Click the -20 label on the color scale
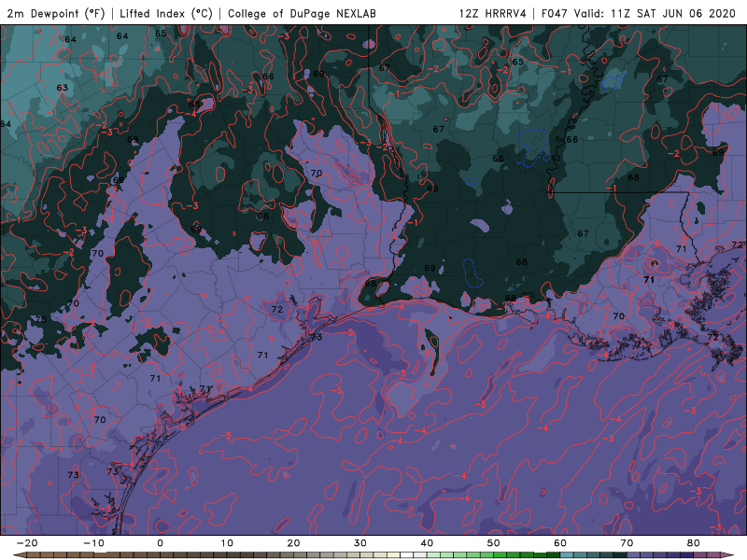This screenshot has width=747, height=560. click(27, 543)
